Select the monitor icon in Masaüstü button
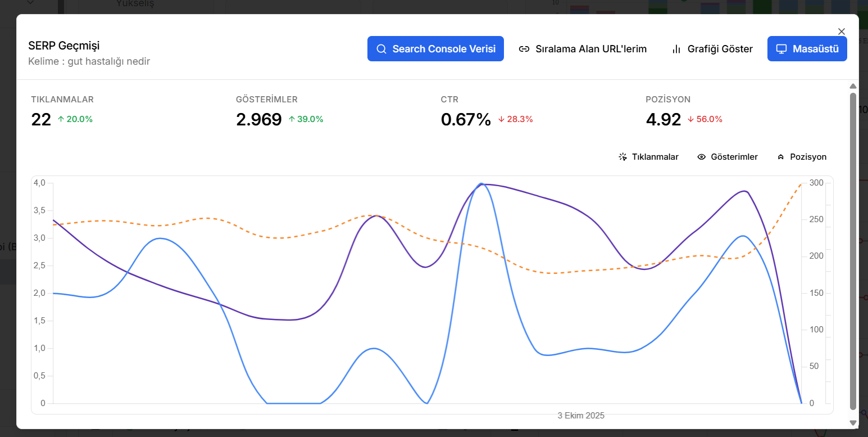The width and height of the screenshot is (868, 437). (781, 49)
